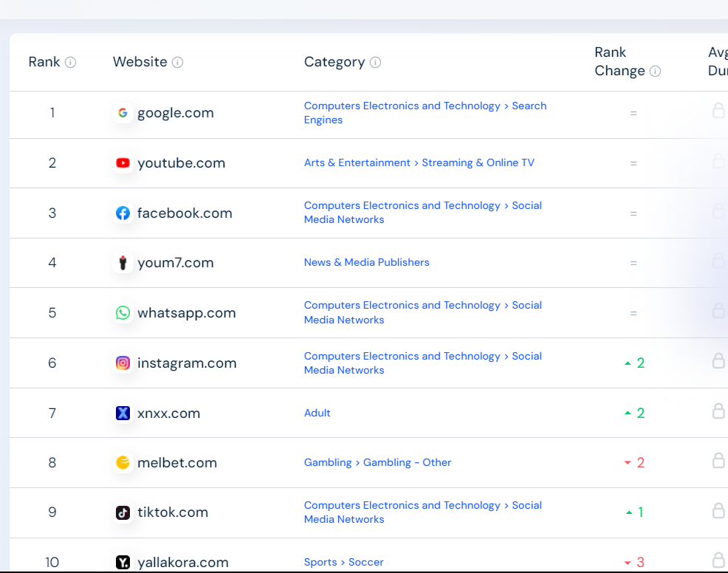Click the info icon beside Rank header
This screenshot has height=573, width=728.
tap(71, 62)
